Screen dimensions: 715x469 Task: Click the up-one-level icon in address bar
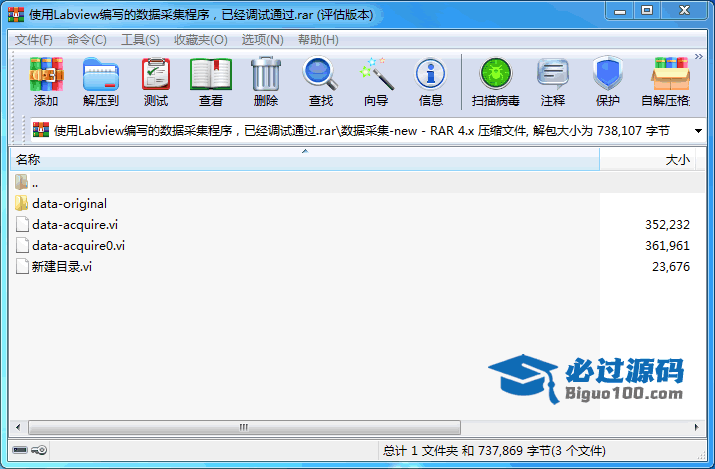41,130
